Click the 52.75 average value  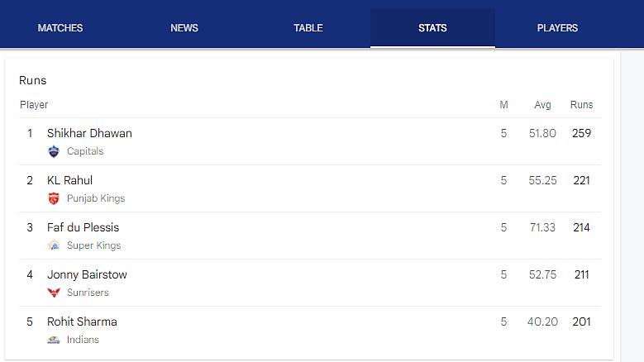tap(542, 274)
